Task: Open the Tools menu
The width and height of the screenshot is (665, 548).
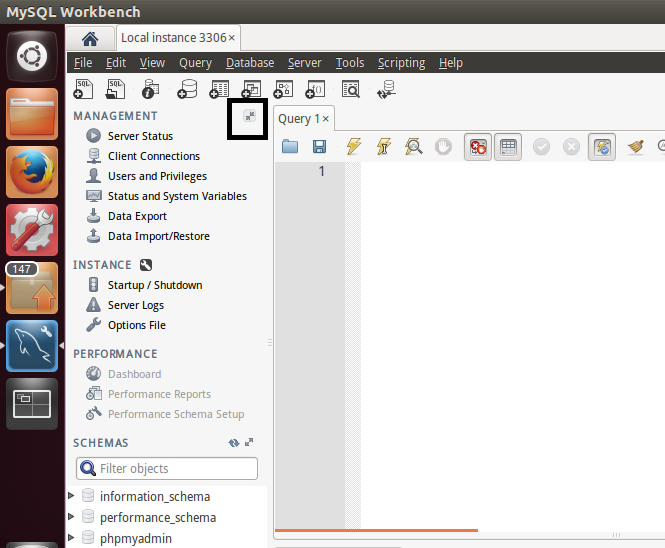Action: [350, 63]
